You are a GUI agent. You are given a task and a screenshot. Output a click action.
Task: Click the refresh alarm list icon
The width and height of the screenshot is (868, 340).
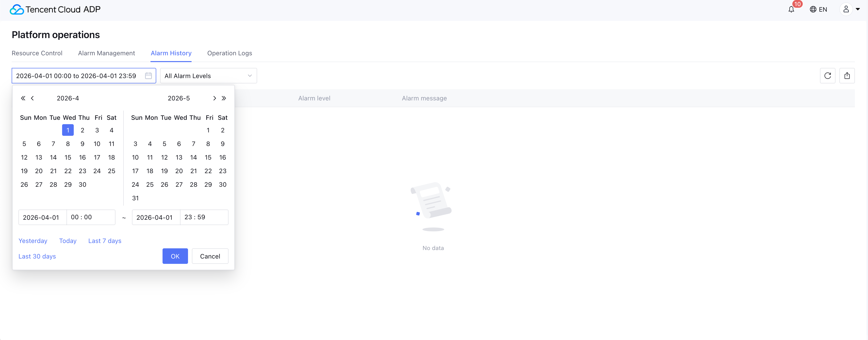pos(827,76)
